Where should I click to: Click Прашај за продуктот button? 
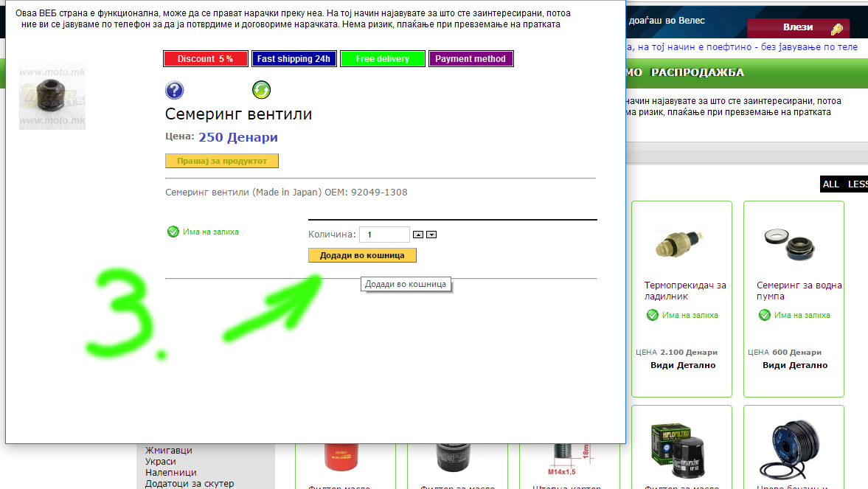tap(221, 161)
